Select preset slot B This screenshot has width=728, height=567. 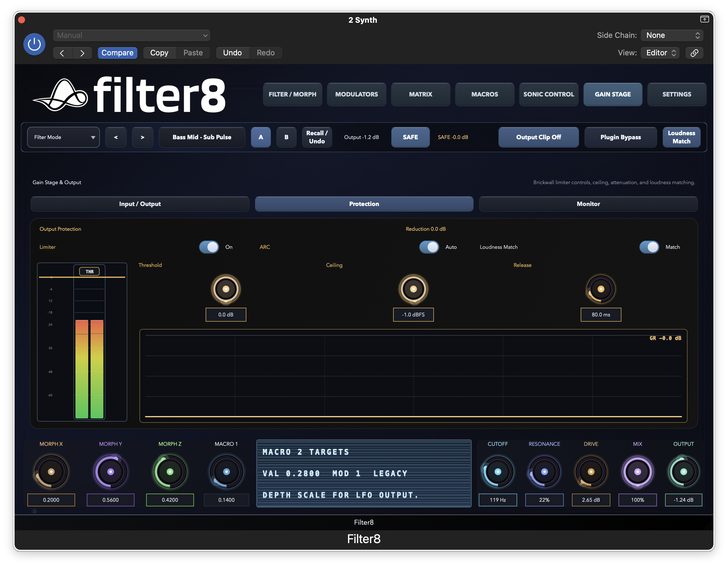tap(286, 137)
